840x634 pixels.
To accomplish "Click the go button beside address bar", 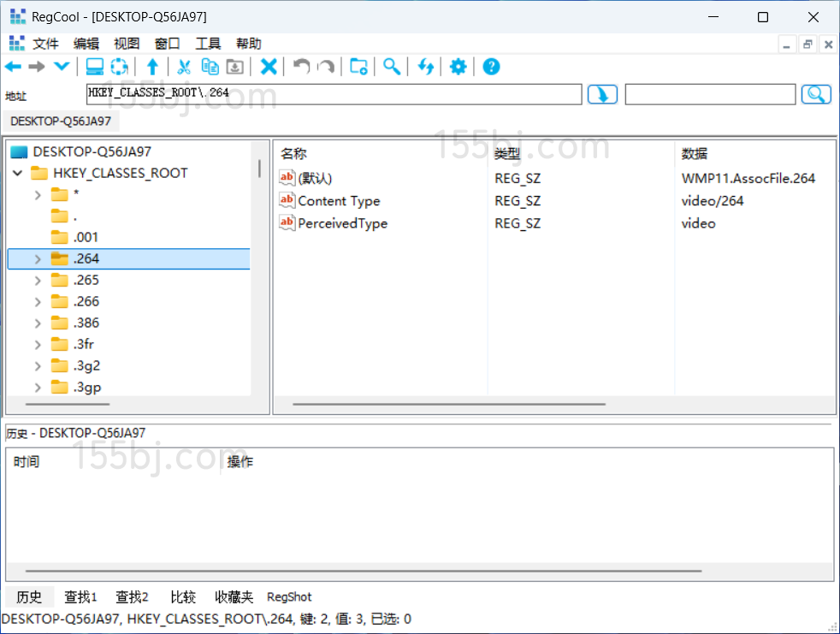I will point(602,94).
